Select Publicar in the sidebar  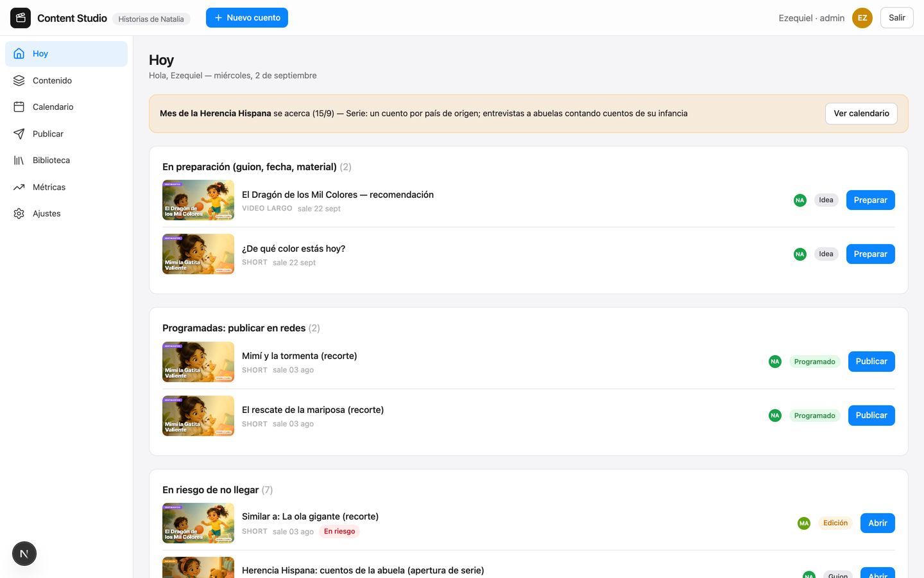[x=66, y=134]
